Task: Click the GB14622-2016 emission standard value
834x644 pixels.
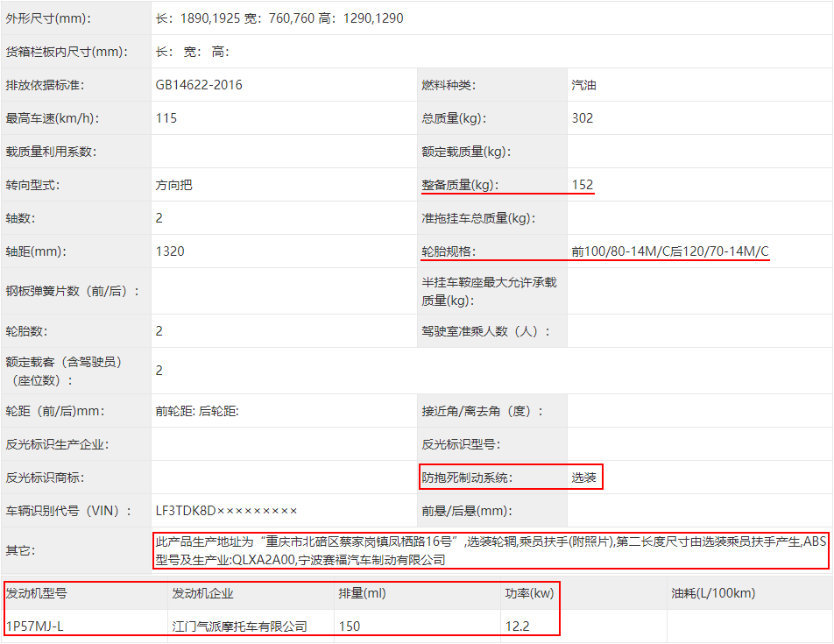Action: click(199, 85)
